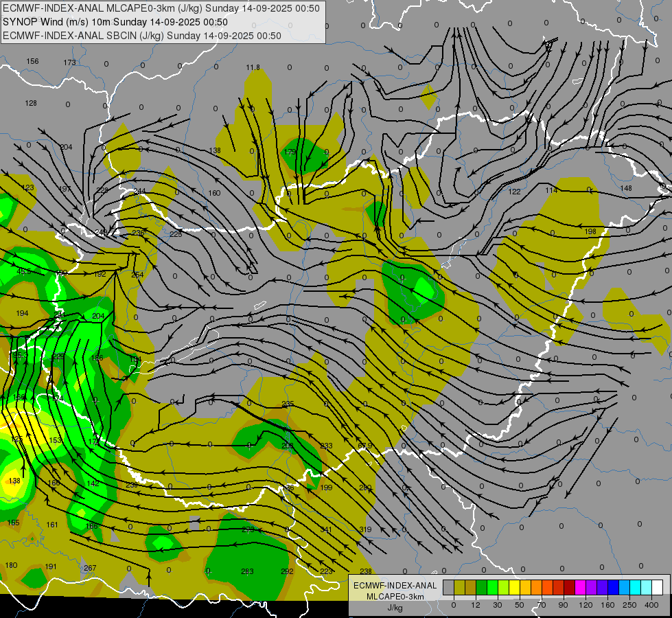This screenshot has height=618, width=672.
Task: Click the map value 341
Action: click(x=326, y=529)
